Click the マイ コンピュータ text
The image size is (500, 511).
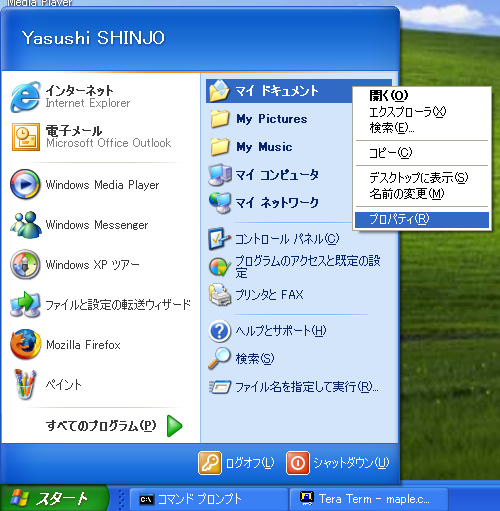277,175
